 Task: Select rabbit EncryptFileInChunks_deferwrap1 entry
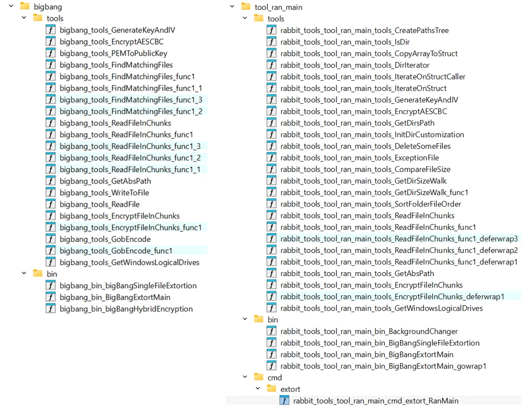pos(392,297)
